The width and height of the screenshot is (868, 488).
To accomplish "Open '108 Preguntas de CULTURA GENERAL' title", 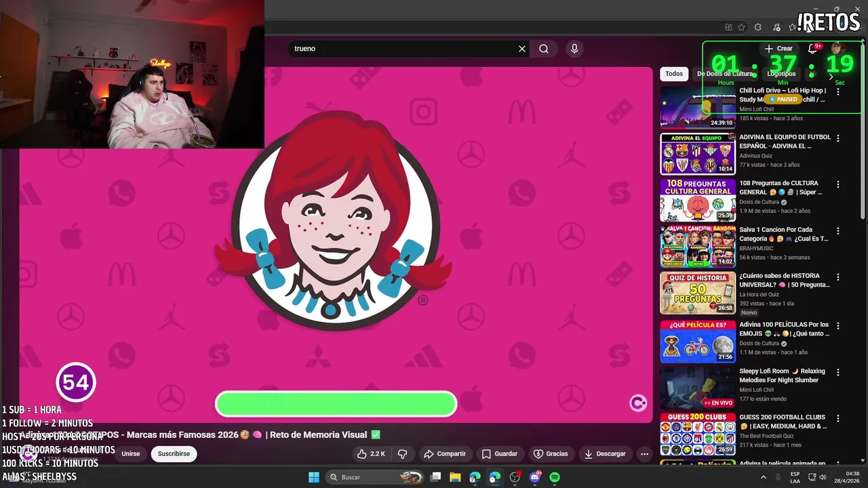I will click(x=781, y=188).
